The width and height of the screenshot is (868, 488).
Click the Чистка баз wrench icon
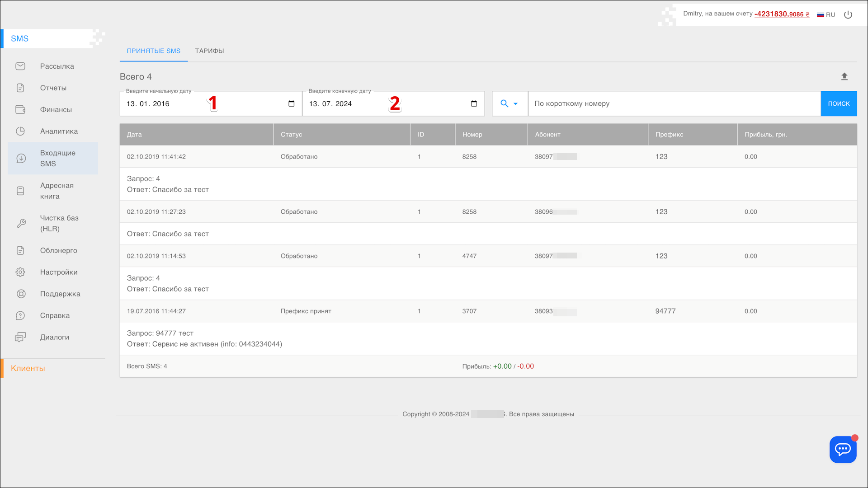(x=21, y=223)
